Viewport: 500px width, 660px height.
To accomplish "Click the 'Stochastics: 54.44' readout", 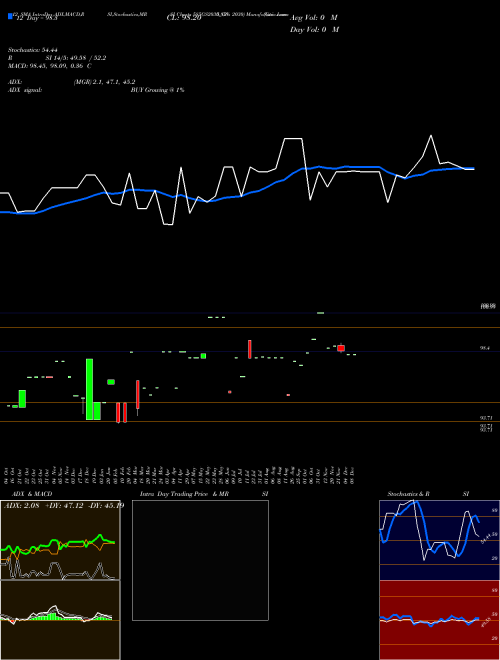I will pyautogui.click(x=33, y=50).
